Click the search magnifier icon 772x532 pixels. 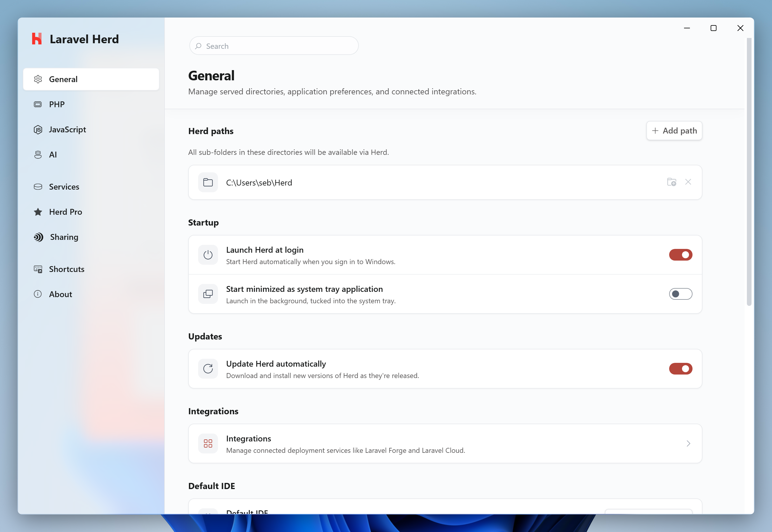click(198, 46)
